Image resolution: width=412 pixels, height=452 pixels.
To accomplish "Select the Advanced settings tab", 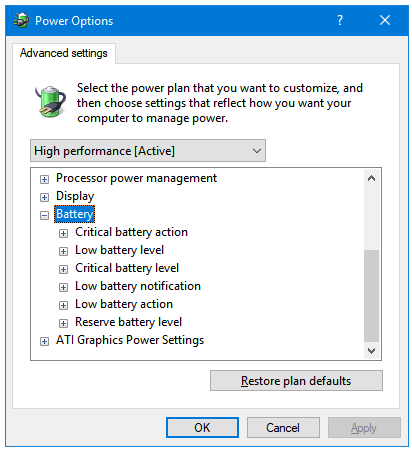I will pos(64,53).
